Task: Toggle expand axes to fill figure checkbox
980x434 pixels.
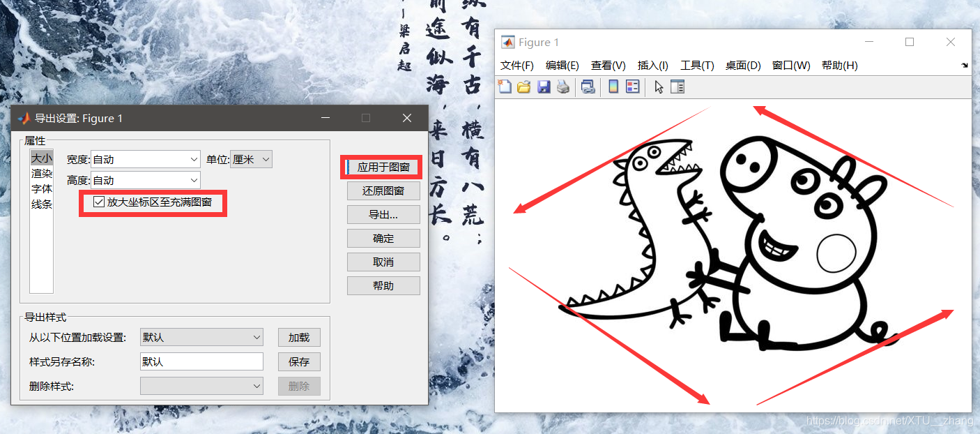Action: coord(98,202)
